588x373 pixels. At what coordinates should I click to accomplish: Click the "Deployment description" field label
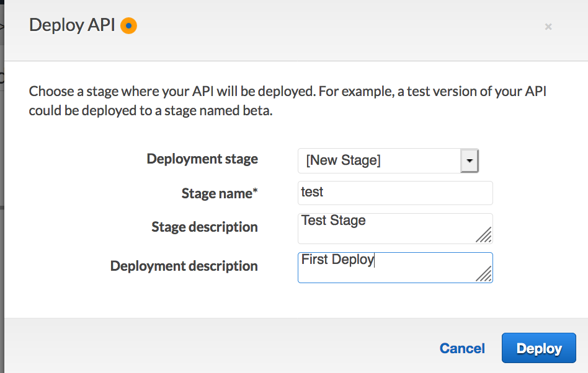coord(184,266)
